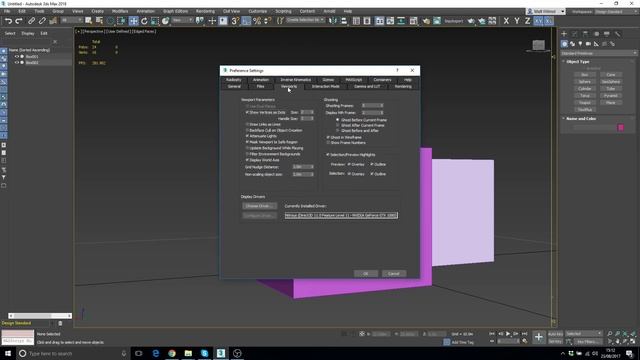Toggle Attenuate Lights checkbox
The height and width of the screenshot is (360, 640).
247,136
